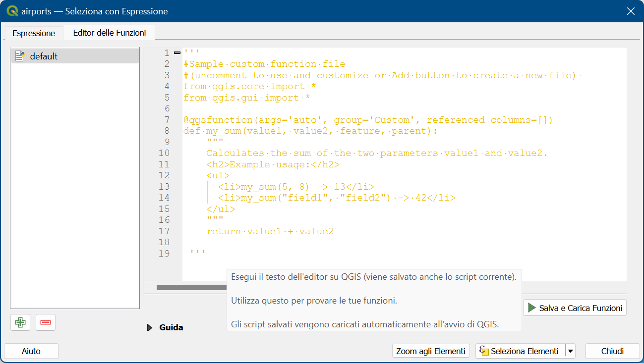644x363 pixels.
Task: Switch to the Espressione tab
Action: (x=34, y=33)
